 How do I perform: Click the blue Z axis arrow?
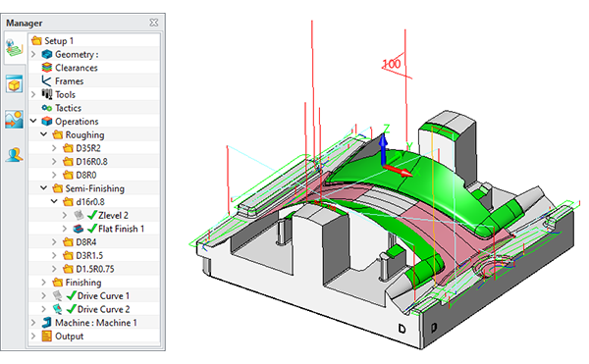pyautogui.click(x=383, y=148)
